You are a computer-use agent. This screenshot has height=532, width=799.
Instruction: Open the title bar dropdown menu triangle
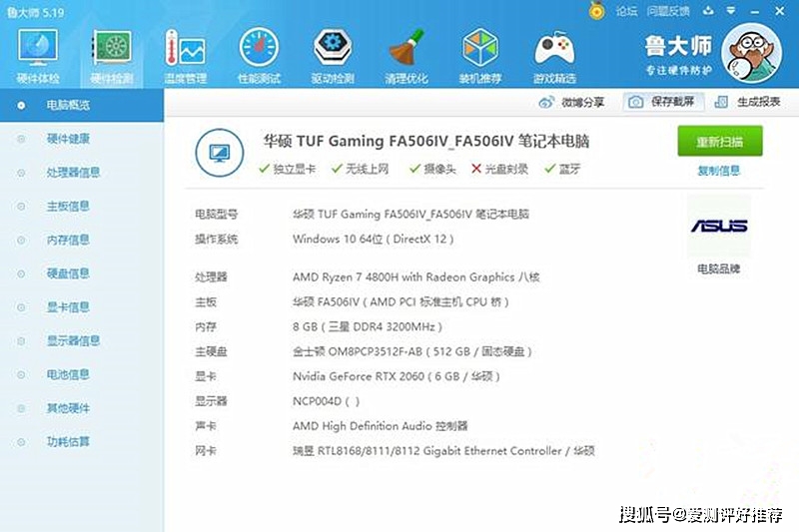731,11
